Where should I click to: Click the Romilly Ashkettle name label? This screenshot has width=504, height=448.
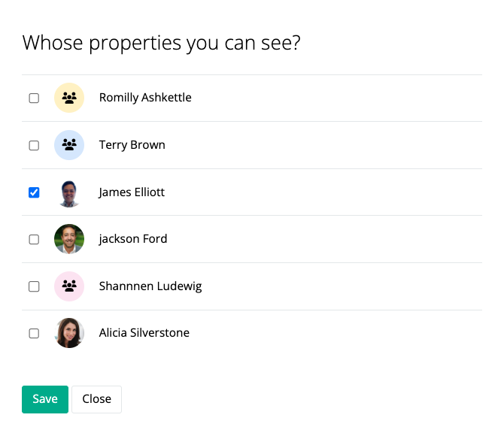145,97
